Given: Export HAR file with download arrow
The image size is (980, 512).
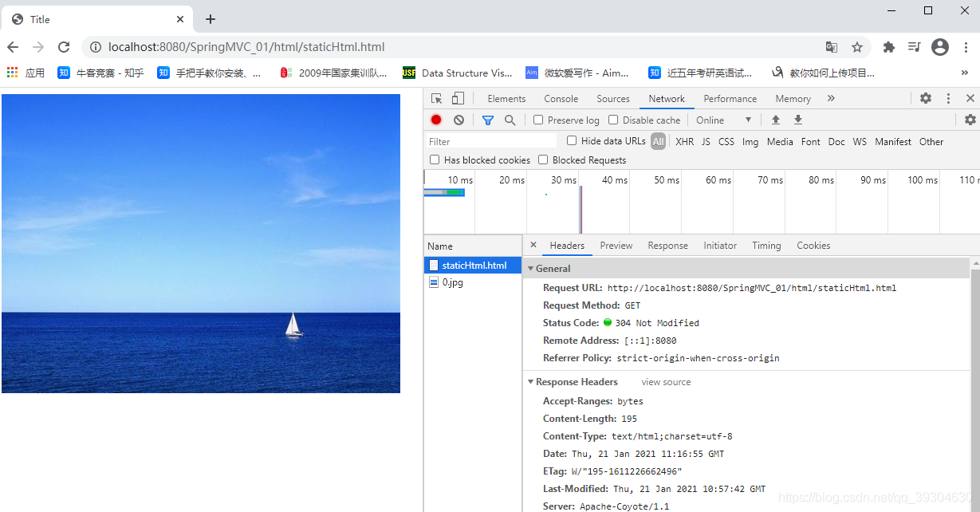Looking at the screenshot, I should (x=797, y=120).
